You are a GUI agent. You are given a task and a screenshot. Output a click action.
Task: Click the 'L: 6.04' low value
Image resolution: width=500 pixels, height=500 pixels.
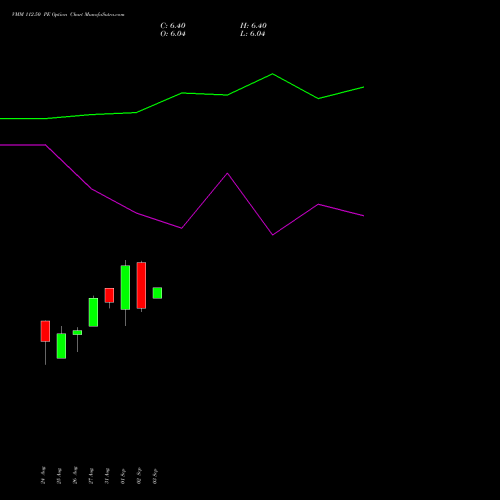(x=252, y=34)
